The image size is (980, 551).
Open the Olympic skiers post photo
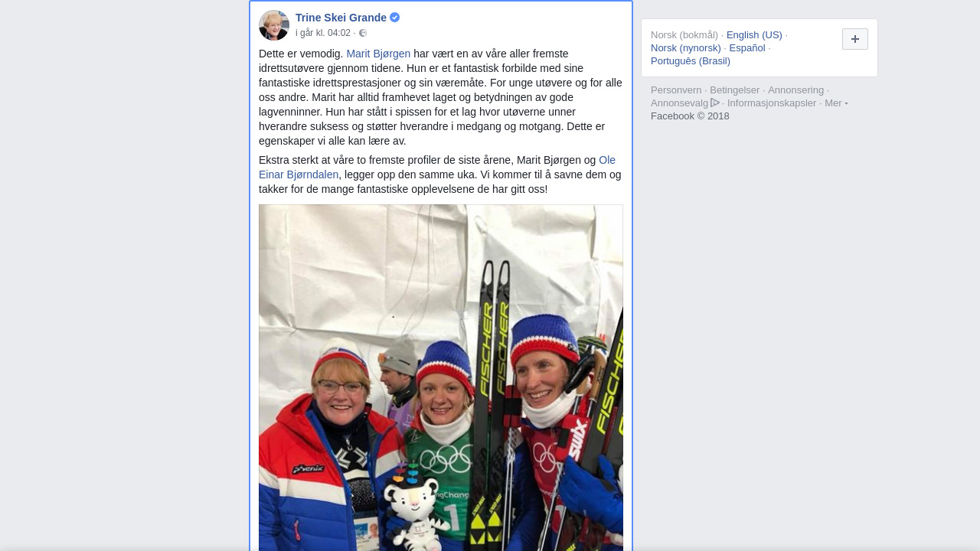(x=441, y=377)
